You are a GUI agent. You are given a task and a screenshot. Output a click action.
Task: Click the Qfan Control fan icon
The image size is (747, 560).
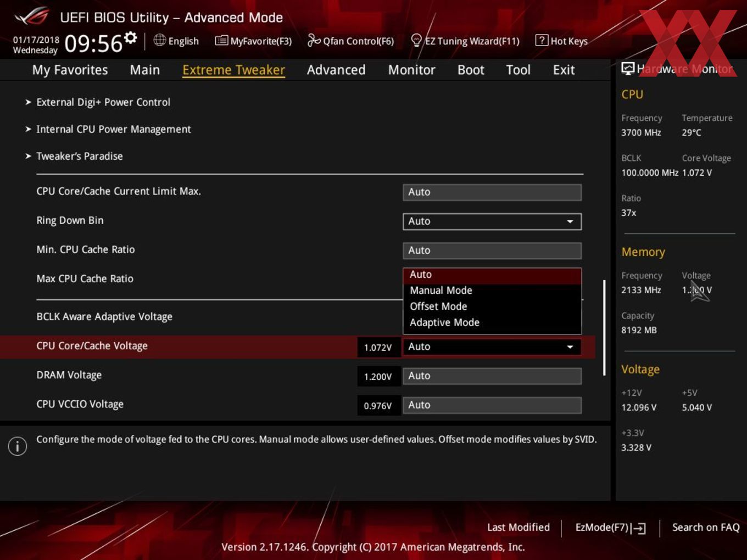(314, 40)
